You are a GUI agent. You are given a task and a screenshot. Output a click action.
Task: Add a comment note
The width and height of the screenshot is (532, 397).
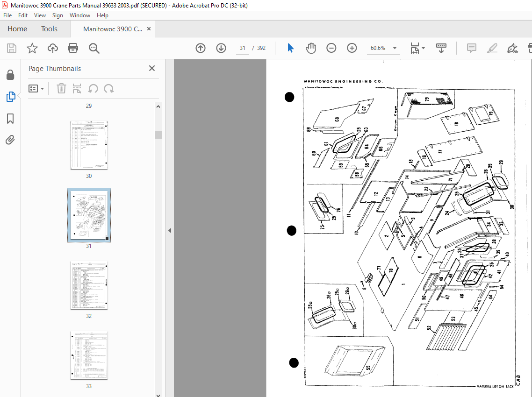[x=472, y=48]
